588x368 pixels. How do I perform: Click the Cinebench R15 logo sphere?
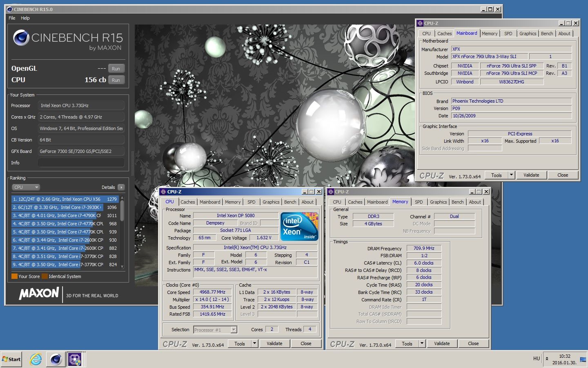click(21, 38)
